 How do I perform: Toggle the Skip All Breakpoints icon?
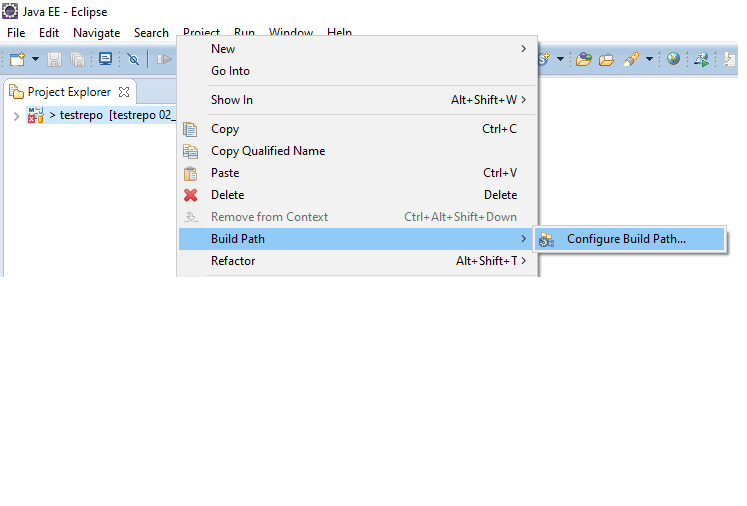[x=133, y=59]
